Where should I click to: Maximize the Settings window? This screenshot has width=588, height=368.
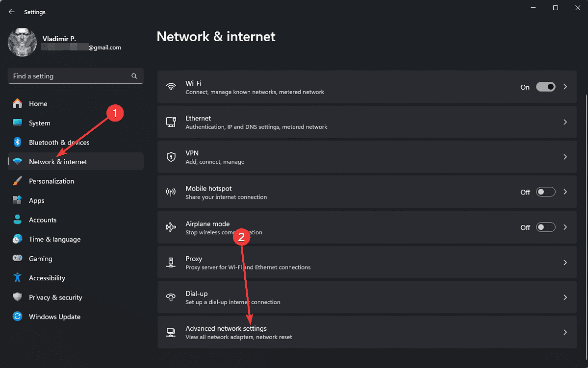coord(555,8)
